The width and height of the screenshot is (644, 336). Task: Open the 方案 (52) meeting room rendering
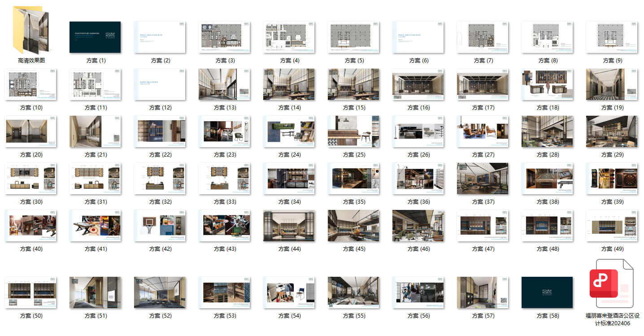[160, 292]
